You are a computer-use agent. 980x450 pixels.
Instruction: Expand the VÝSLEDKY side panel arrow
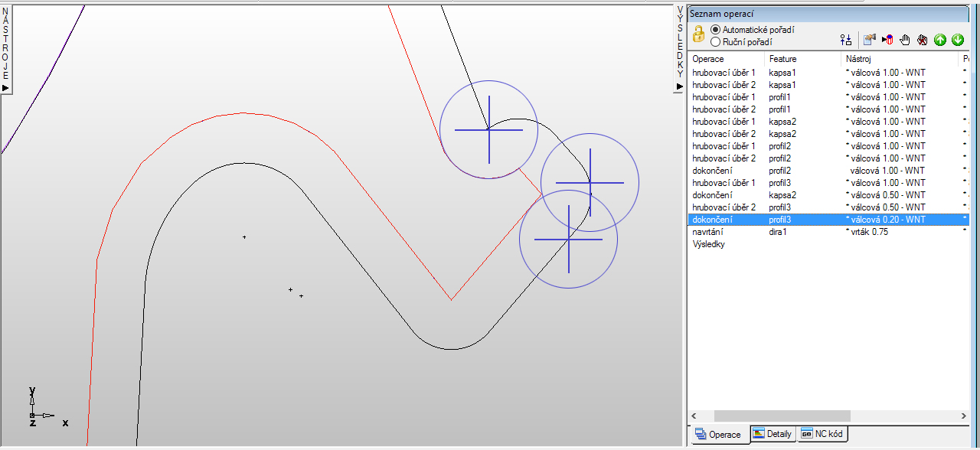pos(679,87)
